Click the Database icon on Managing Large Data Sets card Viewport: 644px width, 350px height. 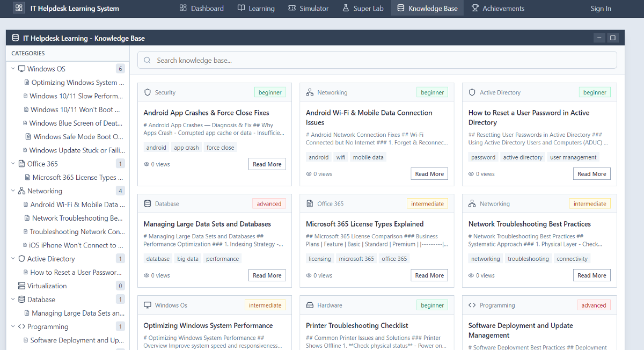[x=148, y=203]
